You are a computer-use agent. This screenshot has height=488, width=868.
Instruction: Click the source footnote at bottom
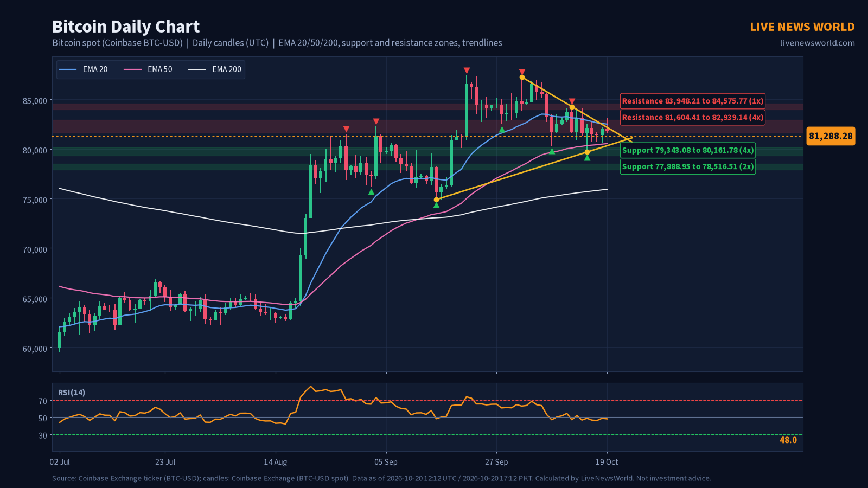tap(381, 478)
